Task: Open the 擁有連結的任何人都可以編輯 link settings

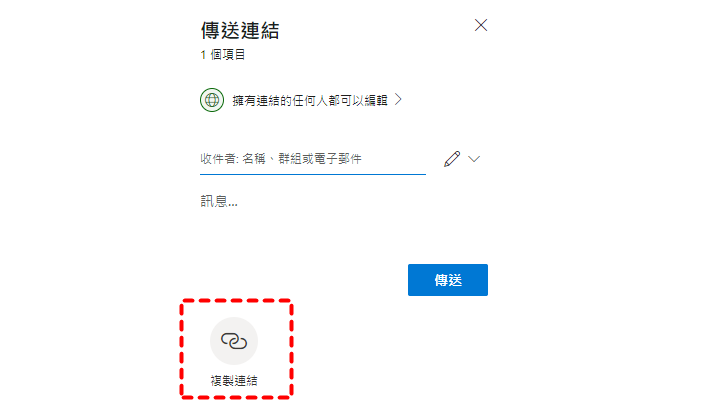Action: 301,100
